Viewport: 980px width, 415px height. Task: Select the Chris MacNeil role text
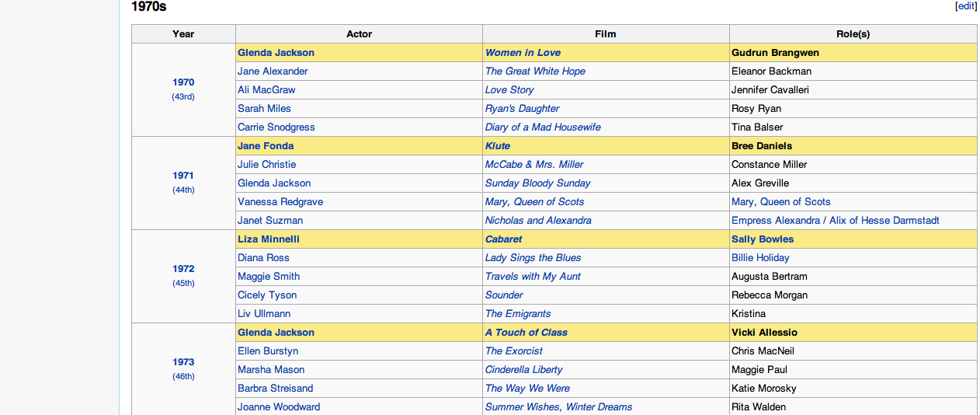click(x=763, y=351)
